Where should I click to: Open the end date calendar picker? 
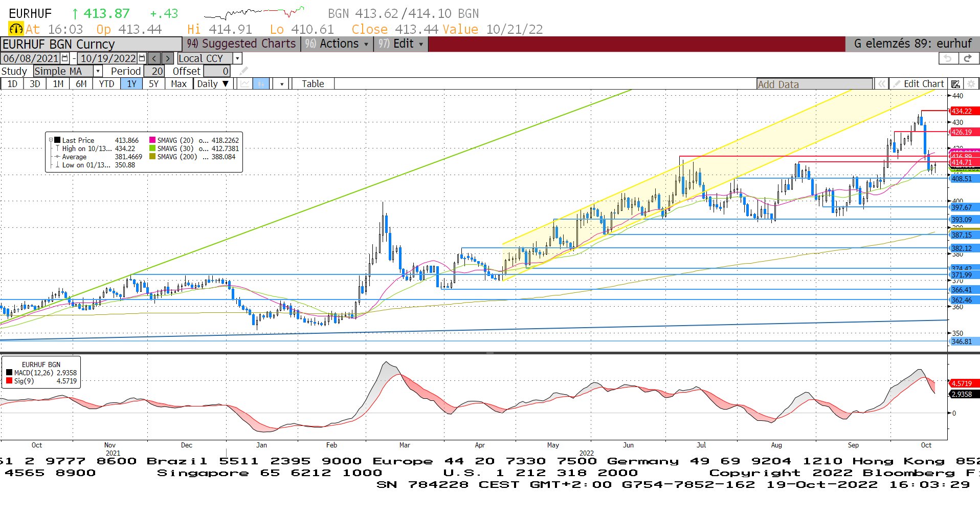click(142, 58)
